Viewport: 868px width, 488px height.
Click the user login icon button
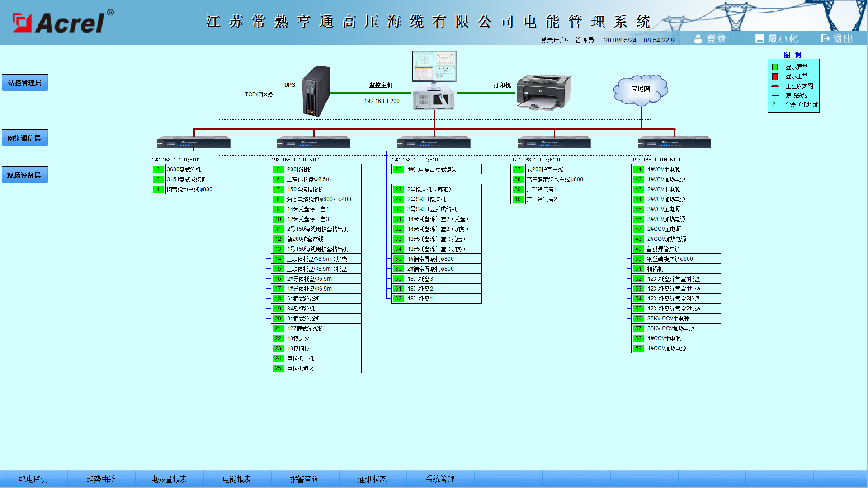(x=710, y=39)
